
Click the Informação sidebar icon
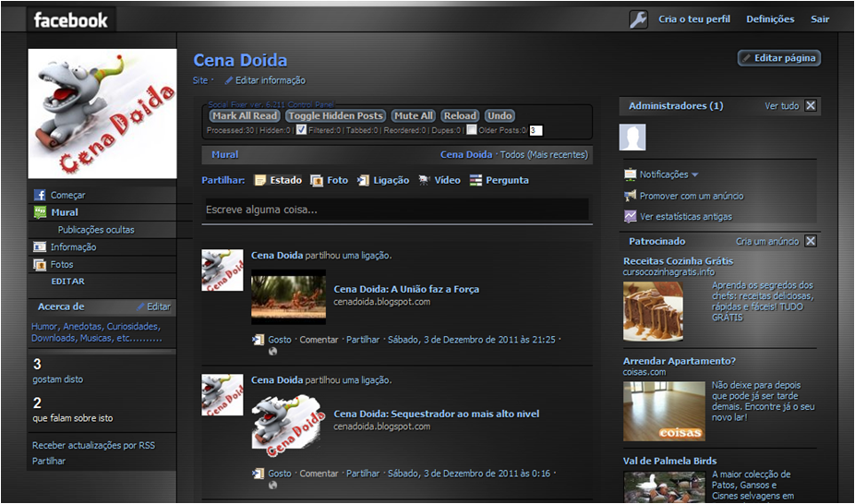pyautogui.click(x=40, y=246)
